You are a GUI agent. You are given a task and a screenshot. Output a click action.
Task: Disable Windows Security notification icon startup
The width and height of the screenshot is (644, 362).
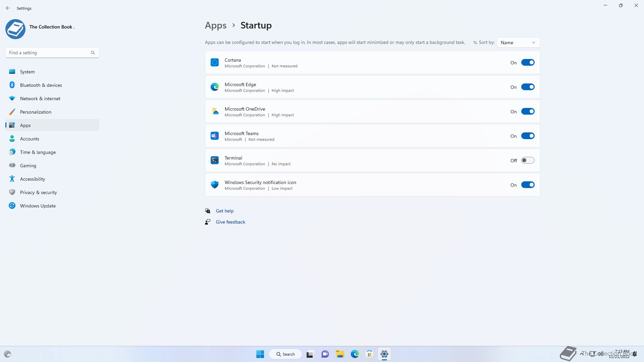point(528,185)
